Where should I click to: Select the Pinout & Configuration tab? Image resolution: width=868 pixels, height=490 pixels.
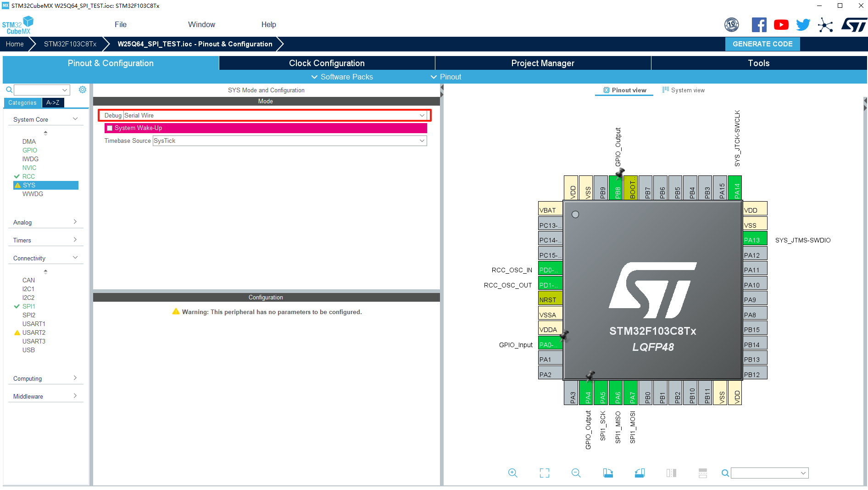point(111,63)
